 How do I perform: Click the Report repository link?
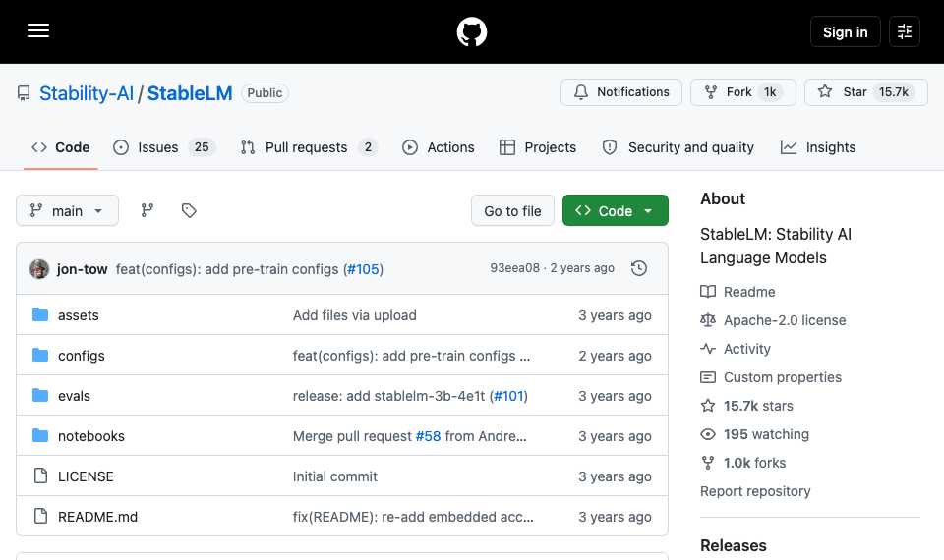point(755,491)
